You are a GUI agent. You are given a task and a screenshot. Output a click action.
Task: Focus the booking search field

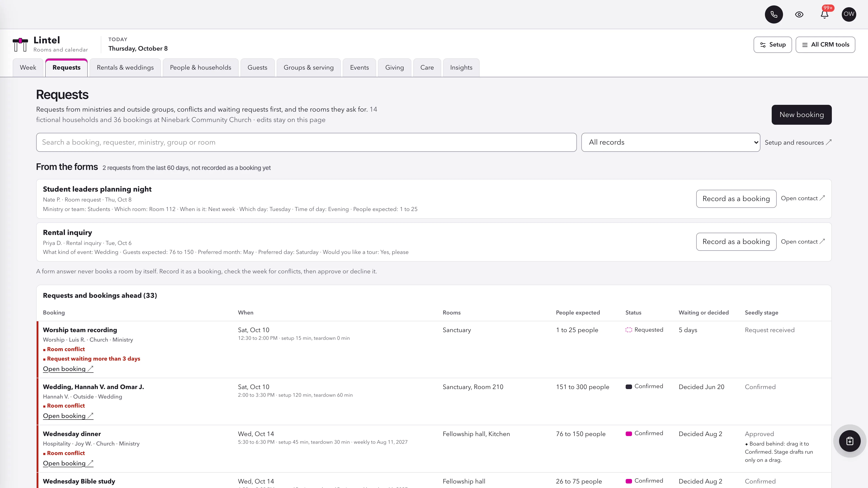coord(306,143)
